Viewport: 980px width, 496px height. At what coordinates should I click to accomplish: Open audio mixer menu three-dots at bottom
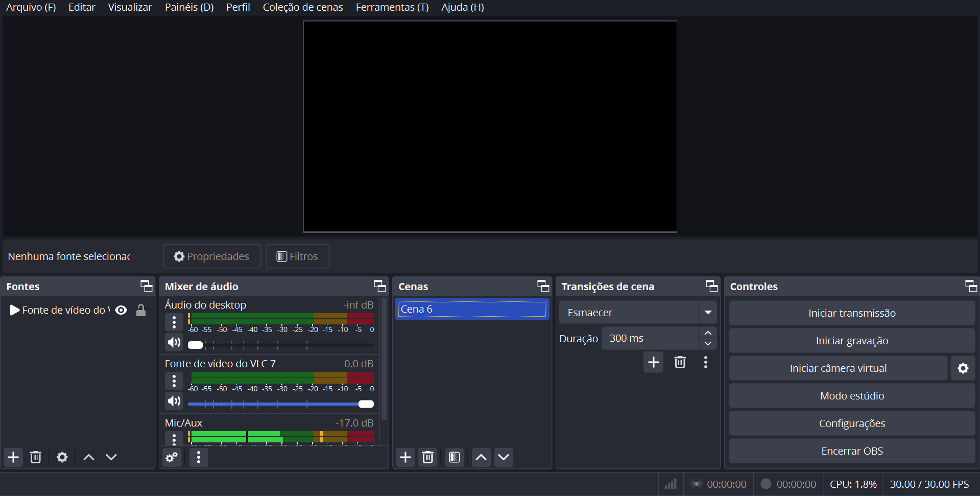(x=199, y=457)
